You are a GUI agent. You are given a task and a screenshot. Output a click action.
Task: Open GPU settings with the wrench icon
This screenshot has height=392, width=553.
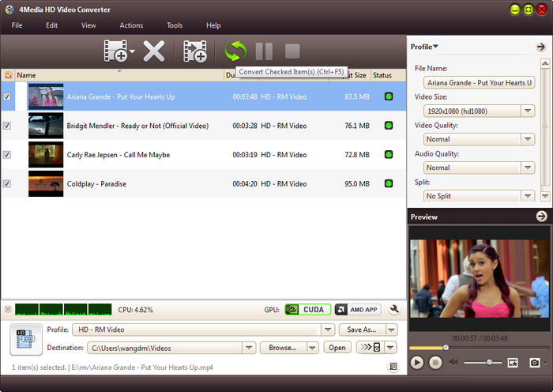[x=394, y=310]
